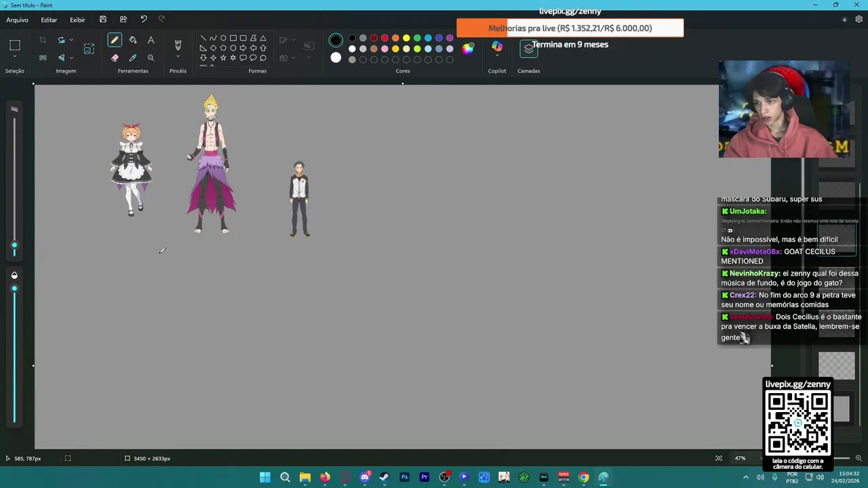This screenshot has height=488, width=868.
Task: Open Google Chrome from the taskbar
Action: 584,477
